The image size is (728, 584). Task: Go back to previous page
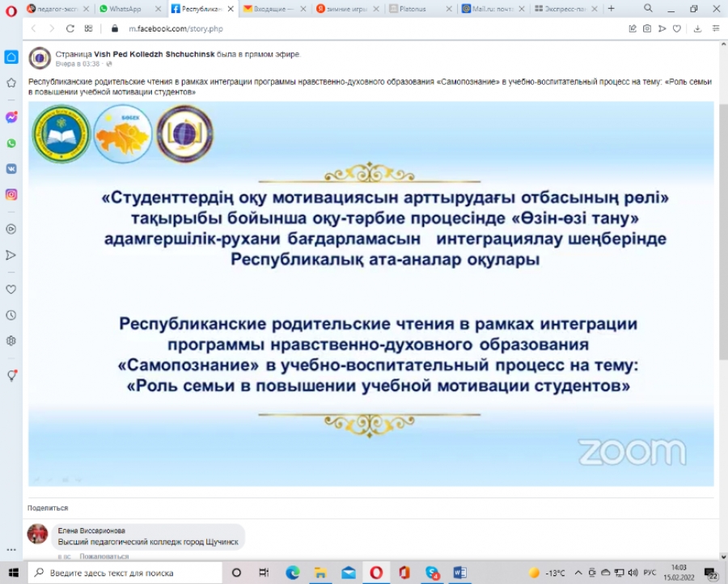[x=33, y=29]
